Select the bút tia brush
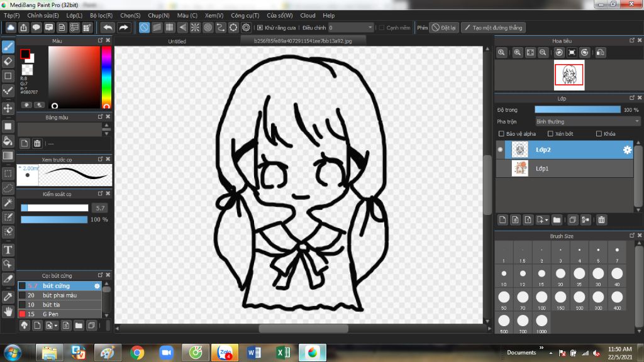Image resolution: width=644 pixels, height=362 pixels. pyautogui.click(x=60, y=305)
